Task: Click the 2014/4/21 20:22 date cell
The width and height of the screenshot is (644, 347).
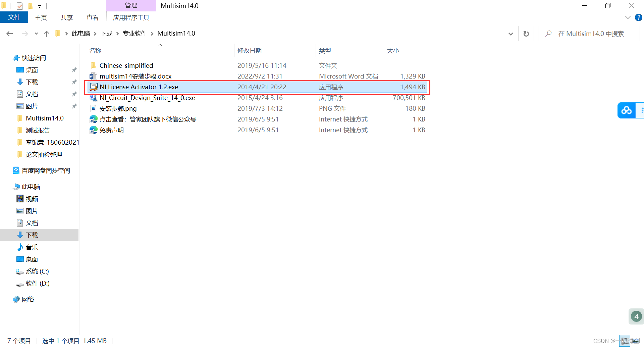Action: pyautogui.click(x=262, y=87)
